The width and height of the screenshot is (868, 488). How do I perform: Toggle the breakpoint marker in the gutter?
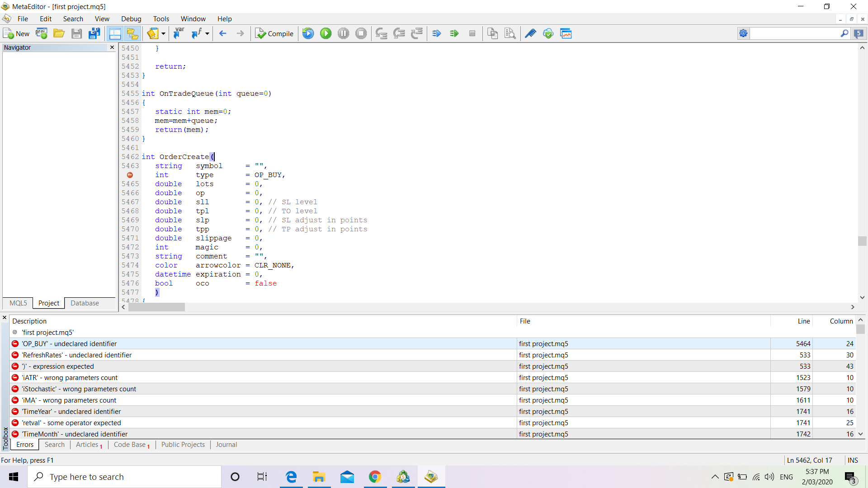(130, 175)
